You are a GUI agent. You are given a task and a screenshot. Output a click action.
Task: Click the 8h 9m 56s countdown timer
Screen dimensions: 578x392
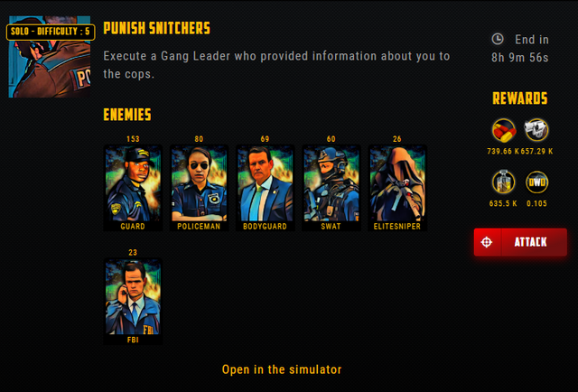pos(520,58)
